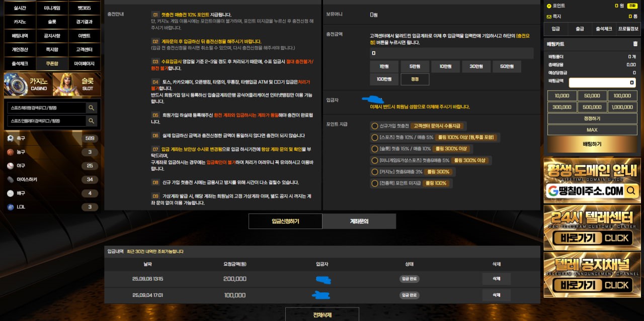Open the 고객센터 menu item
Viewport: 644px width, 321px height.
coord(84,50)
